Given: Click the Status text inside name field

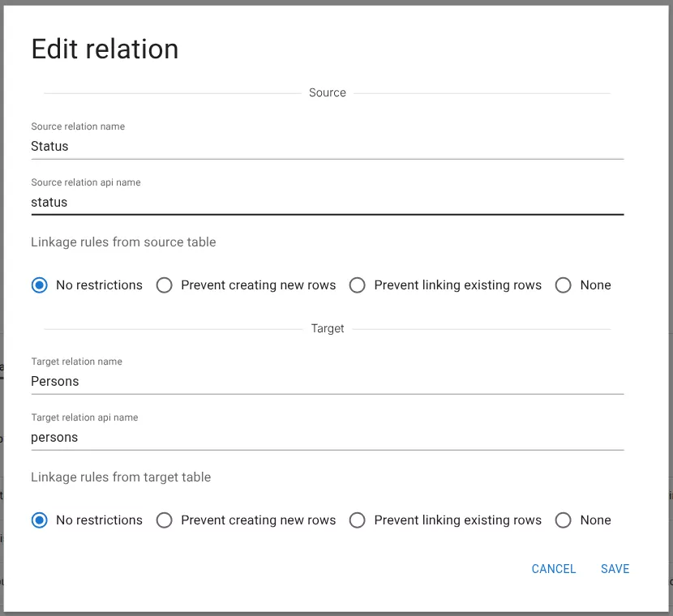Looking at the screenshot, I should click(x=49, y=147).
